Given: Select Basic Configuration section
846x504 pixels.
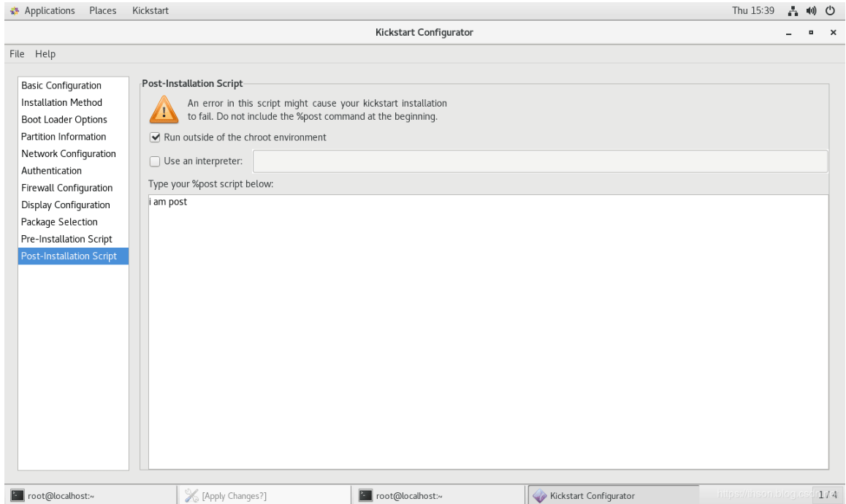Looking at the screenshot, I should tap(73, 85).
